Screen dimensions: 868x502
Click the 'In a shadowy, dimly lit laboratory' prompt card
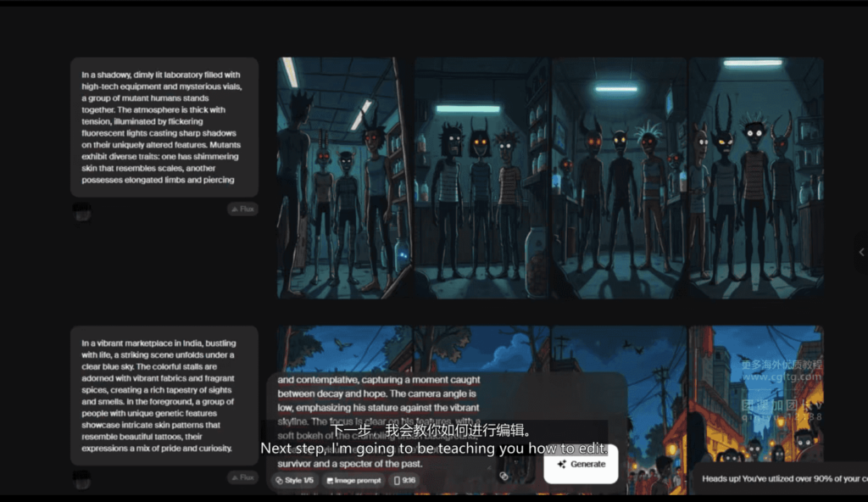point(164,127)
